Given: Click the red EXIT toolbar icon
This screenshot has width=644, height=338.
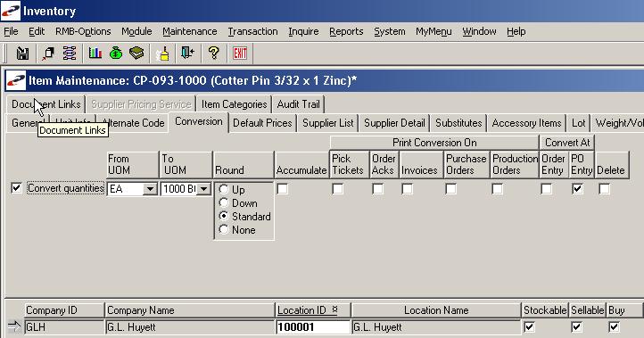Looking at the screenshot, I should pyautogui.click(x=240, y=54).
